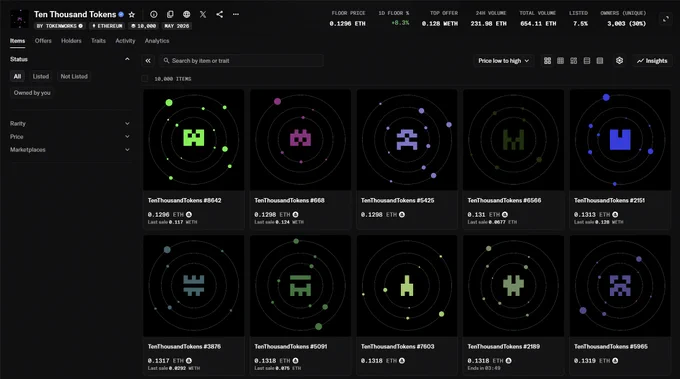The height and width of the screenshot is (379, 680).
Task: Click marketplace icon beside 0.1298 ETH #668
Action: (295, 214)
